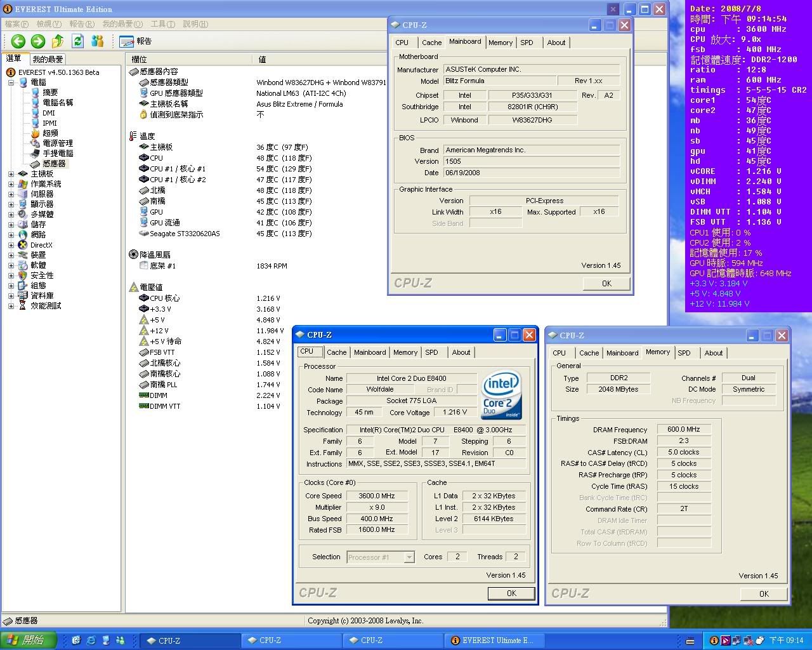Click the 降溫風扇 fan section icon
This screenshot has height=650, width=812.
[133, 255]
